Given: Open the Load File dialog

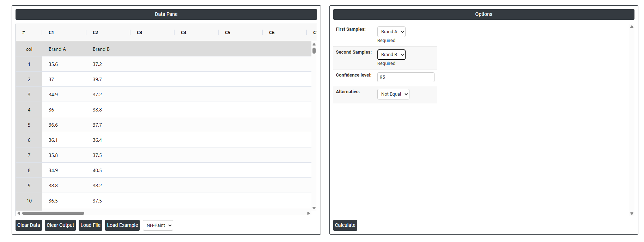Looking at the screenshot, I should (90, 225).
